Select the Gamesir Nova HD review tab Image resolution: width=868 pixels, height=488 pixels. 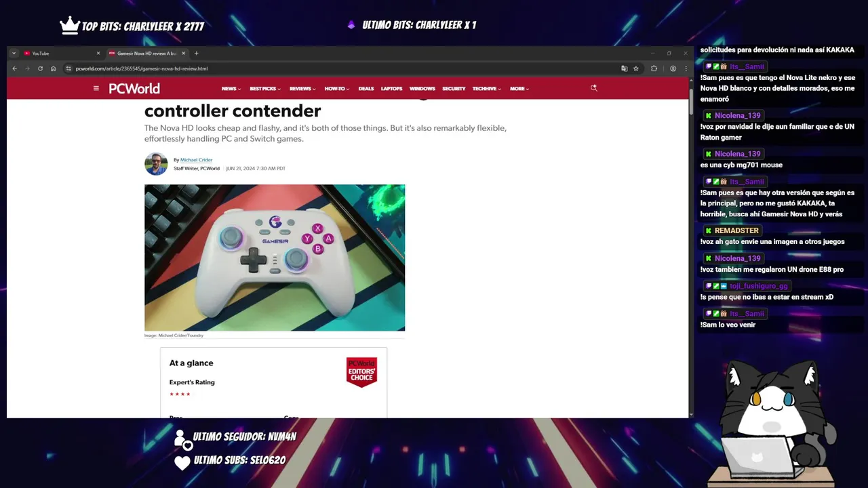click(x=146, y=53)
